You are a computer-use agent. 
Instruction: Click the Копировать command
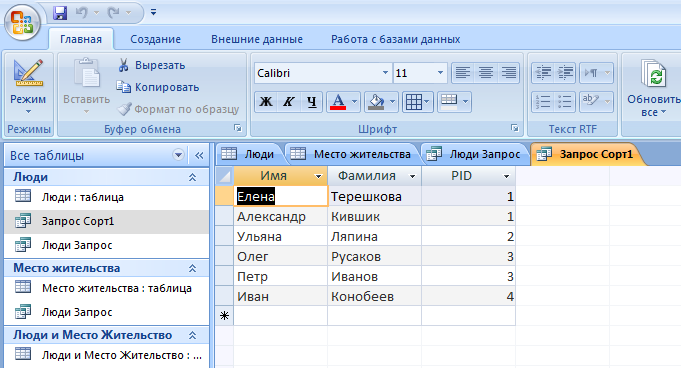point(158,87)
